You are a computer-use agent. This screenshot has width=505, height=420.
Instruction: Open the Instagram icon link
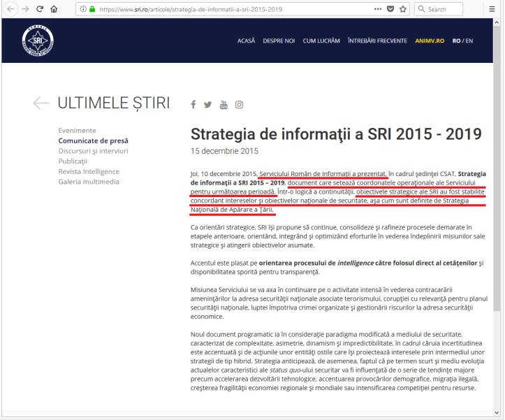pos(239,104)
